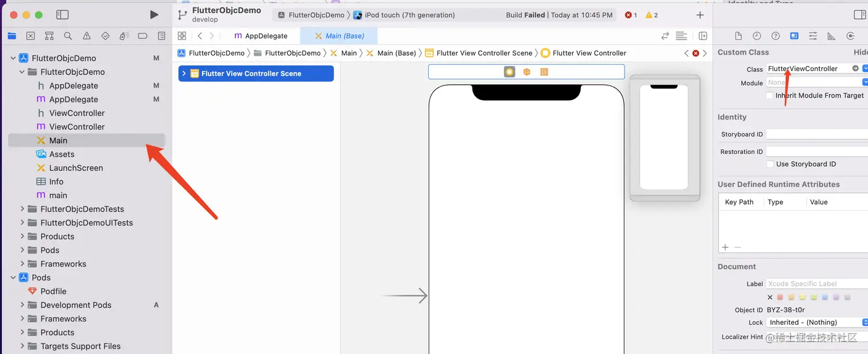Screen dimensions: 868x354
Task: Enable Inherit Module From Target
Action: 770,95
